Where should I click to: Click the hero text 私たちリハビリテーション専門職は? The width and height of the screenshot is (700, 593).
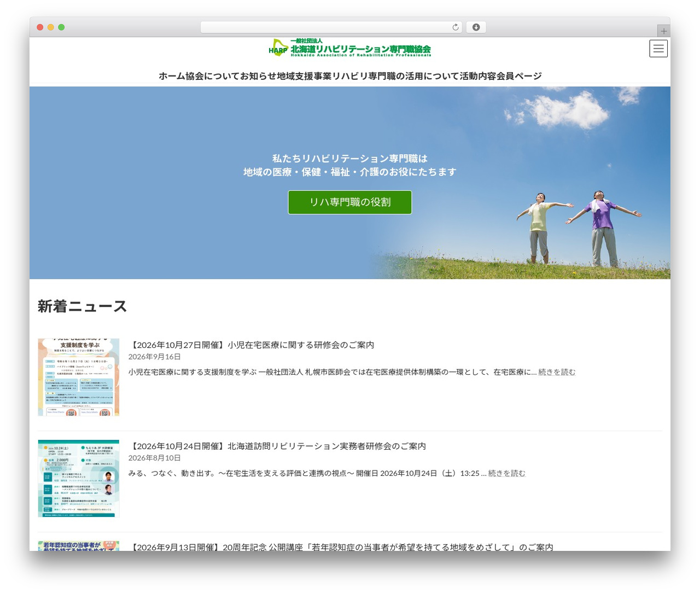point(350,159)
